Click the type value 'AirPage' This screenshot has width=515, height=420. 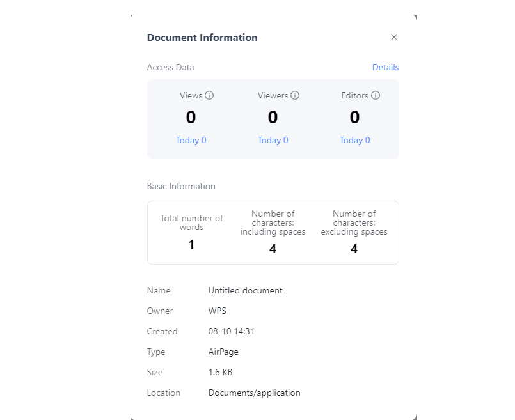(x=223, y=352)
